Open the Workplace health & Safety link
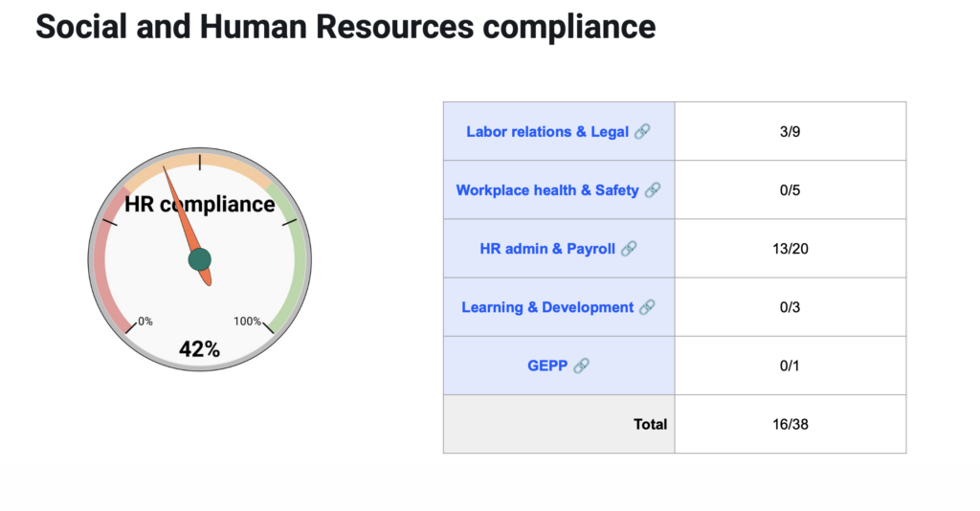The image size is (980, 511). tap(546, 190)
